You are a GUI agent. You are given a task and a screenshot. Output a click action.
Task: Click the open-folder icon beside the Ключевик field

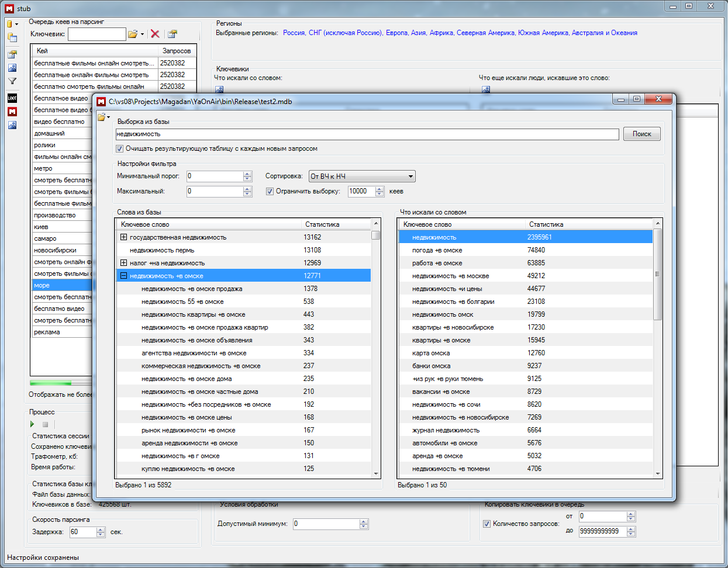click(133, 34)
